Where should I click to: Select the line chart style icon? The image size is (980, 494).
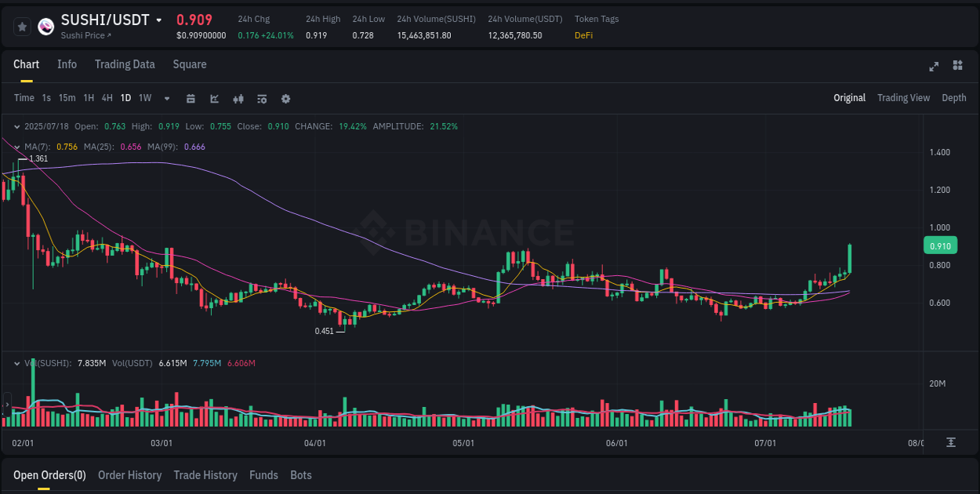[214, 99]
